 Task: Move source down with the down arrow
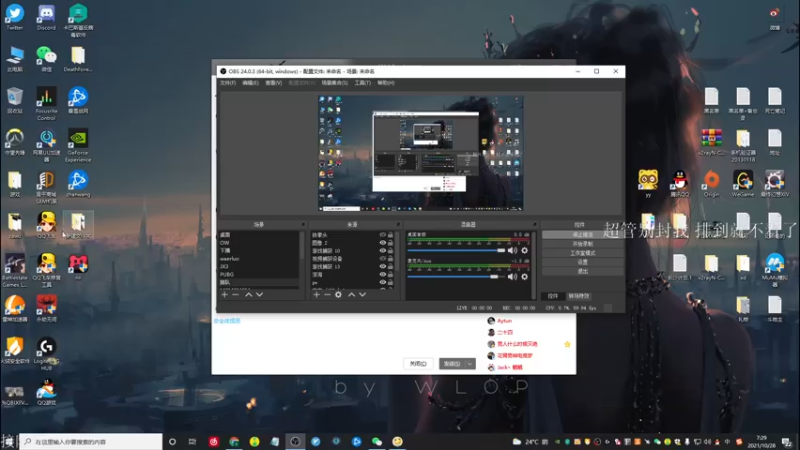click(362, 294)
